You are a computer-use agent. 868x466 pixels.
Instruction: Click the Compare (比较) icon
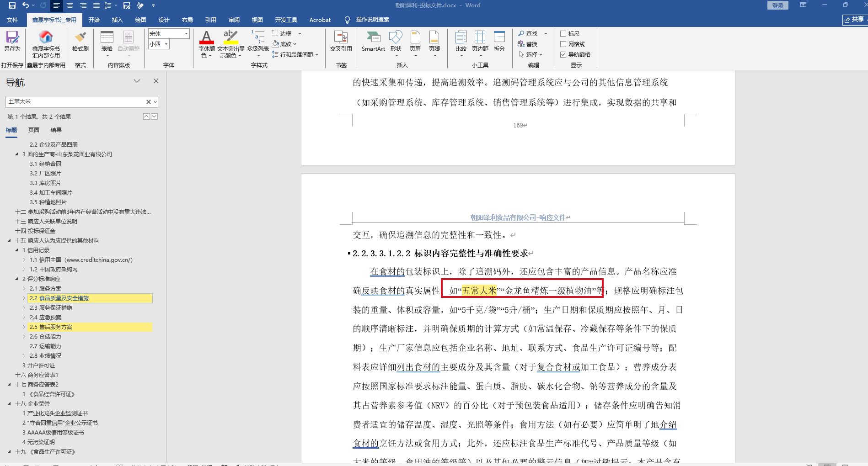pyautogui.click(x=461, y=40)
